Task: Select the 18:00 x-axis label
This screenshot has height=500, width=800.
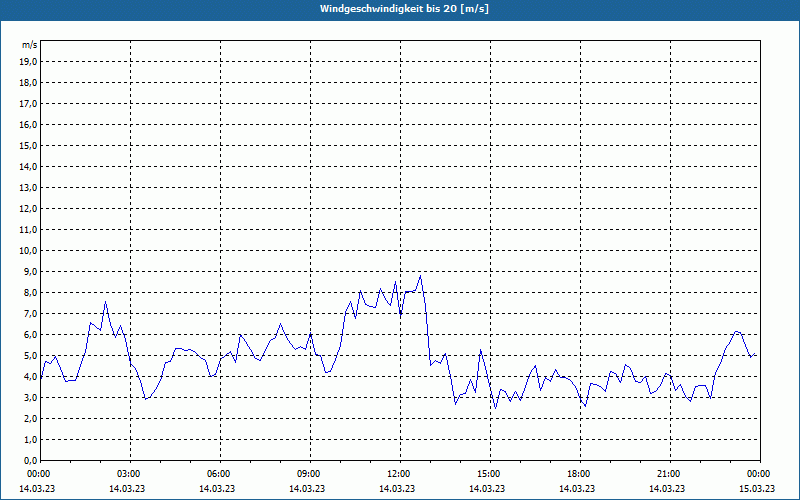Action: tap(580, 474)
